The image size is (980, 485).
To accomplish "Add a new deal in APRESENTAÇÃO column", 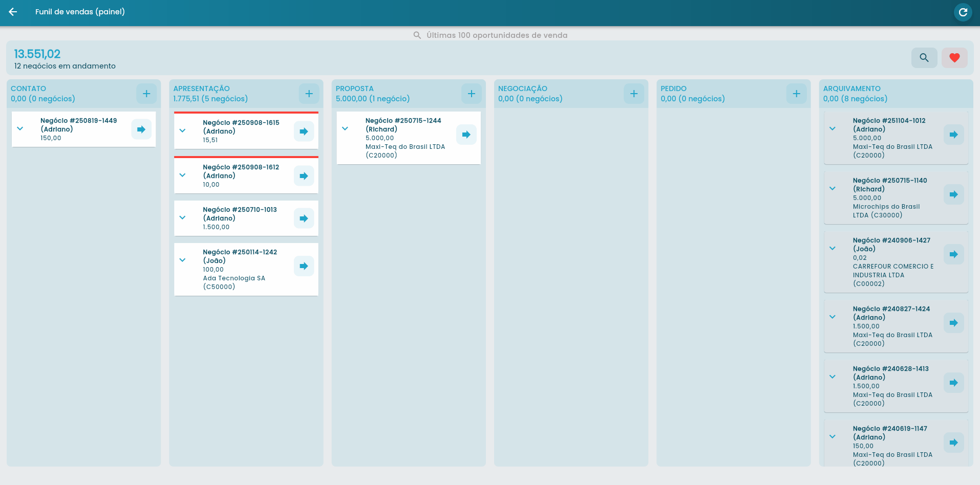I will 309,94.
